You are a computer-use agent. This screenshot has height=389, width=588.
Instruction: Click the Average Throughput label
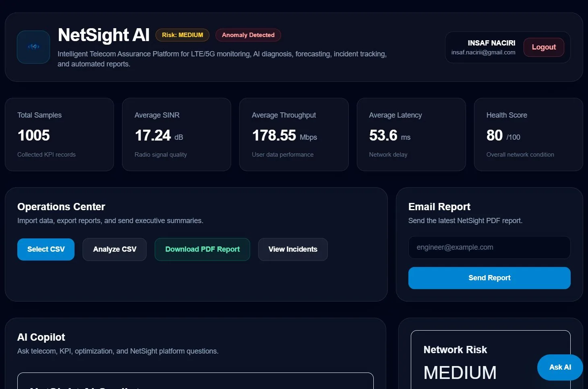pos(284,115)
